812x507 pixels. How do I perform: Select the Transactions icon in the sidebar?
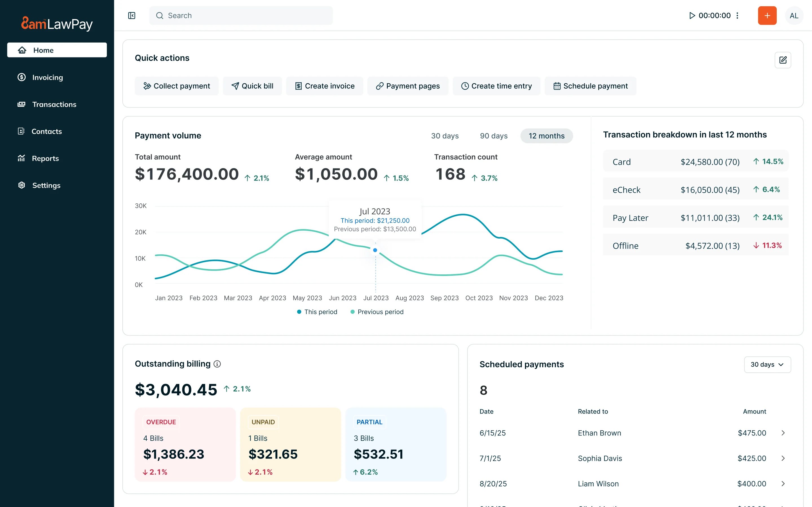[x=21, y=104]
